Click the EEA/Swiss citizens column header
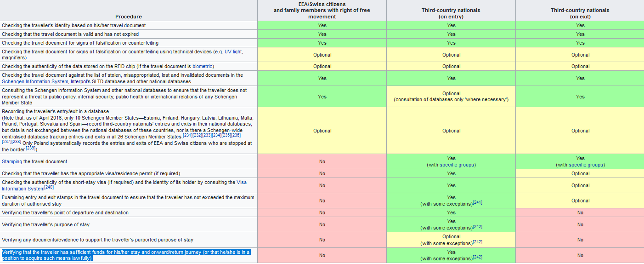This screenshot has width=644, height=264. coord(322,10)
